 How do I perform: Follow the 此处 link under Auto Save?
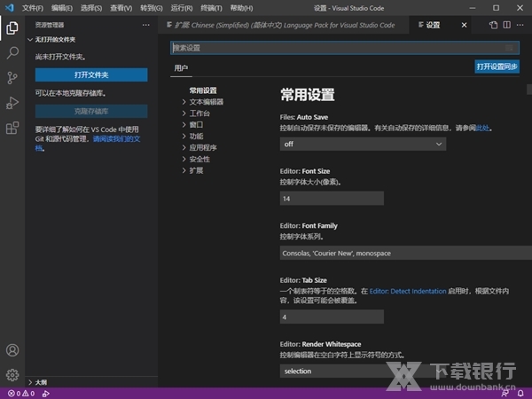pos(482,128)
